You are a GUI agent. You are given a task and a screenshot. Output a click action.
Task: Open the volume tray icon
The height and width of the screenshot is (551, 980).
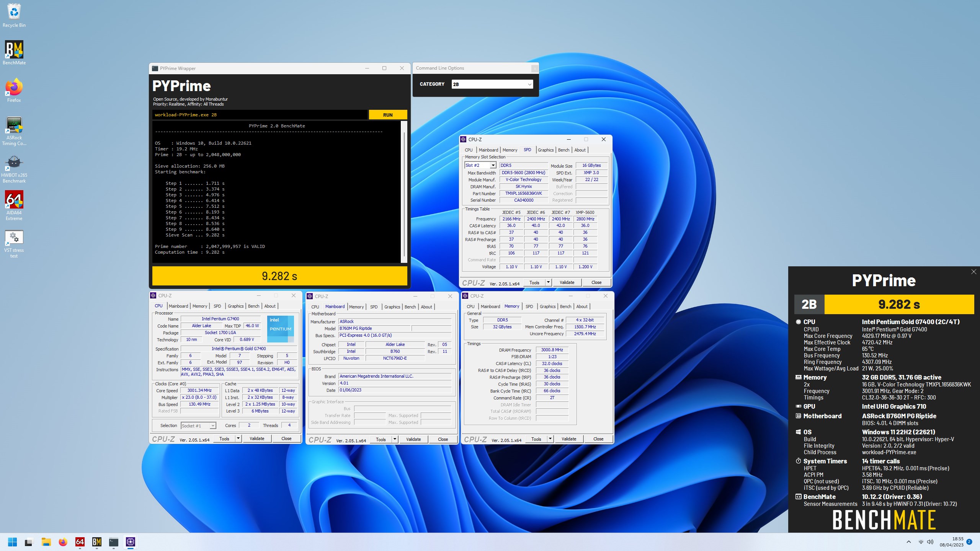click(931, 542)
